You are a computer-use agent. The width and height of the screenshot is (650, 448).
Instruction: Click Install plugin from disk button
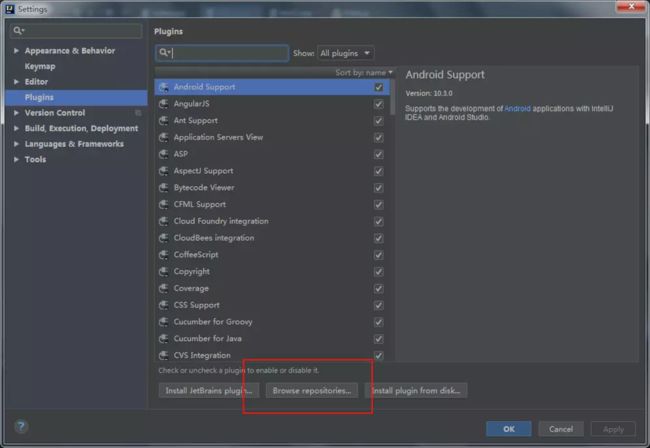(x=416, y=390)
